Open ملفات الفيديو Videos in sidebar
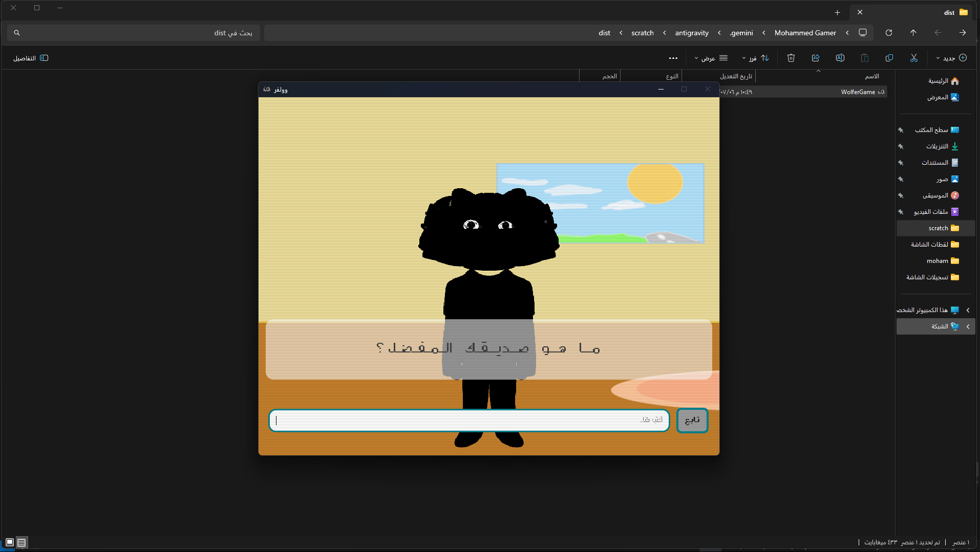 pos(936,212)
